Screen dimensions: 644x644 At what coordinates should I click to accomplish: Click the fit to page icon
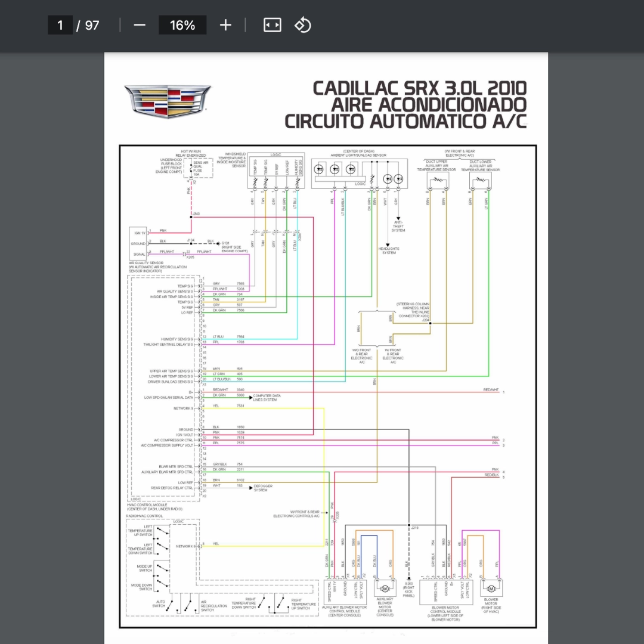pyautogui.click(x=273, y=25)
